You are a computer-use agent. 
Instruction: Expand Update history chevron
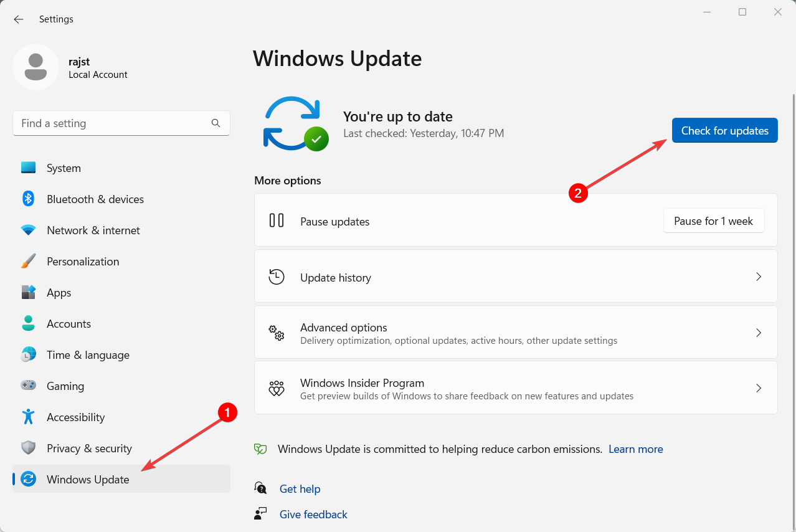coord(759,277)
